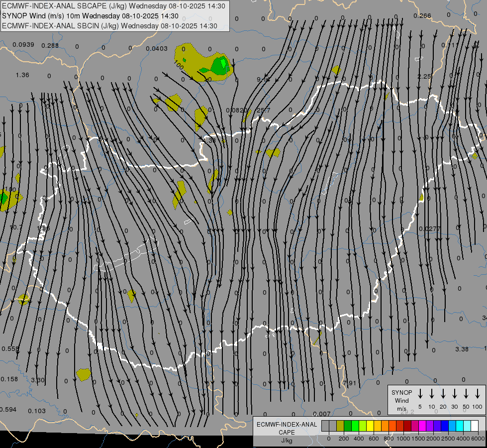Click the 100 contour label near top CAPE area
The image size is (487, 448).
[179, 65]
